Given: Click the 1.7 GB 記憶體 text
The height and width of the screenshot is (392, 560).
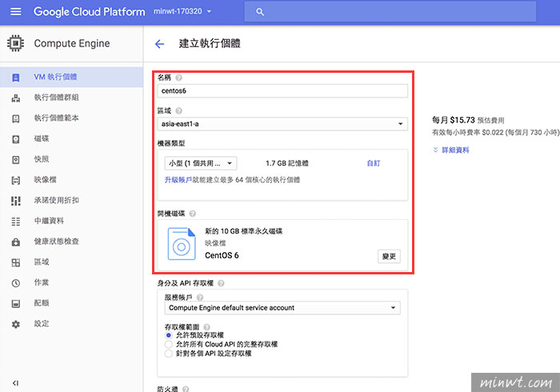Looking at the screenshot, I should point(286,163).
